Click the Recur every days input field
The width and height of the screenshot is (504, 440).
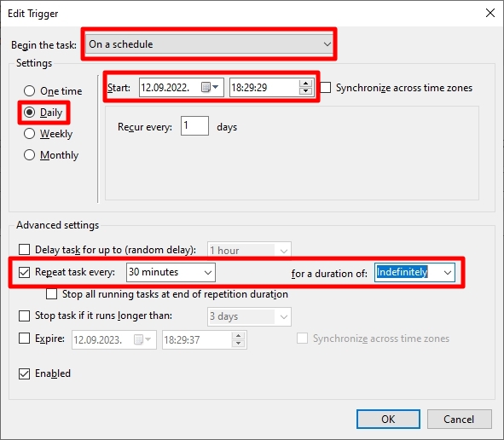point(194,125)
